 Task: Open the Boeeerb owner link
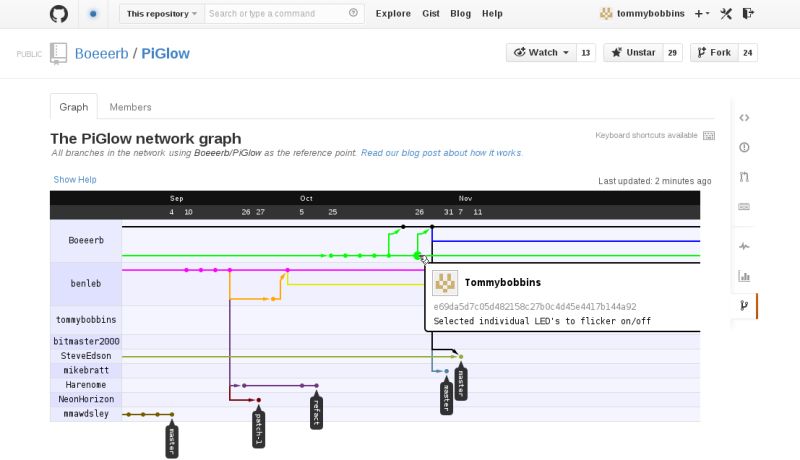102,54
